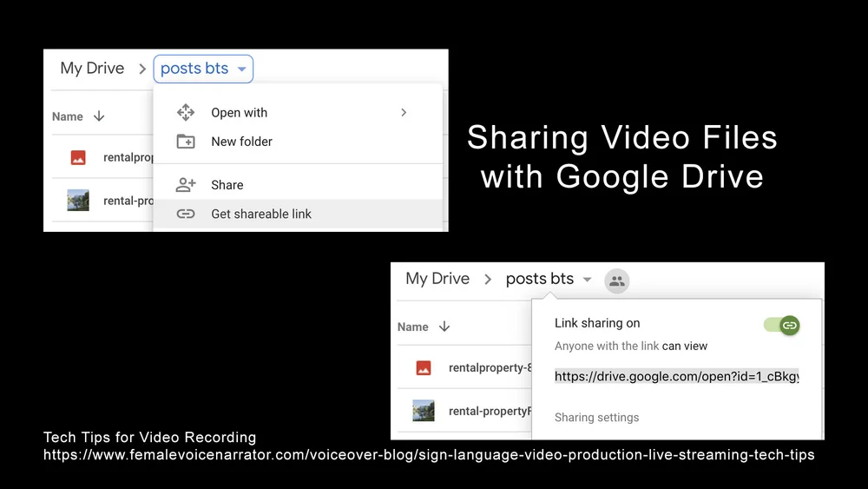Click 'posts bts' folder name in lower panel

coord(540,279)
